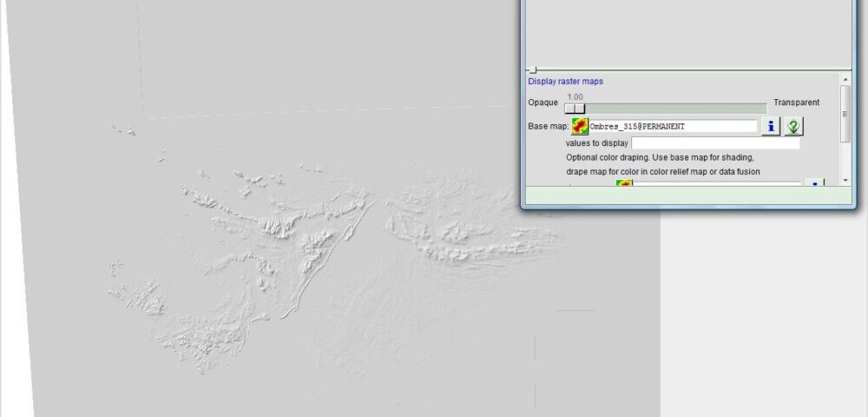The width and height of the screenshot is (868, 417).
Task: Click the drape map raster selector icon
Action: [624, 183]
